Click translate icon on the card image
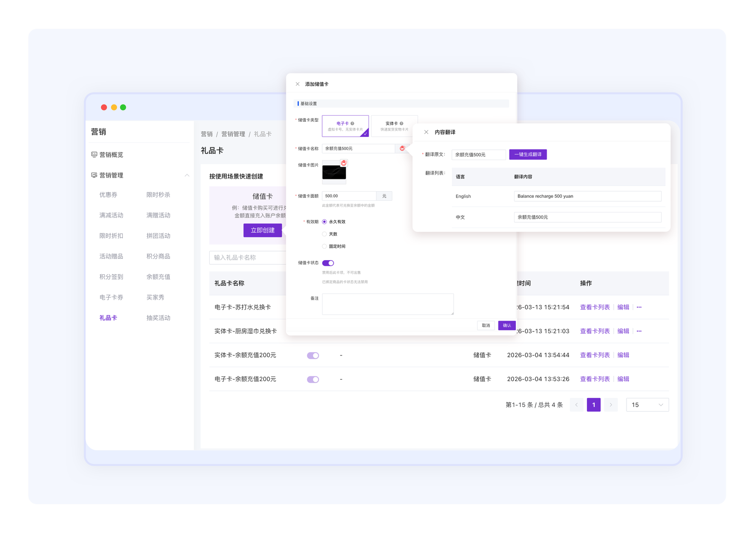Image resolution: width=756 pixels, height=533 pixels. click(344, 163)
